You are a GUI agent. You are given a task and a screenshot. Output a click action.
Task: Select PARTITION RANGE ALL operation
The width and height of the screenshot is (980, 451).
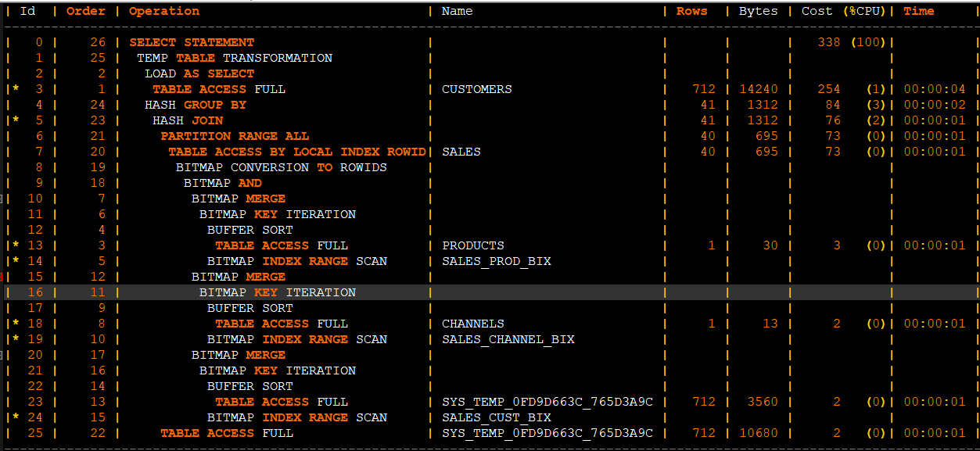pyautogui.click(x=235, y=136)
